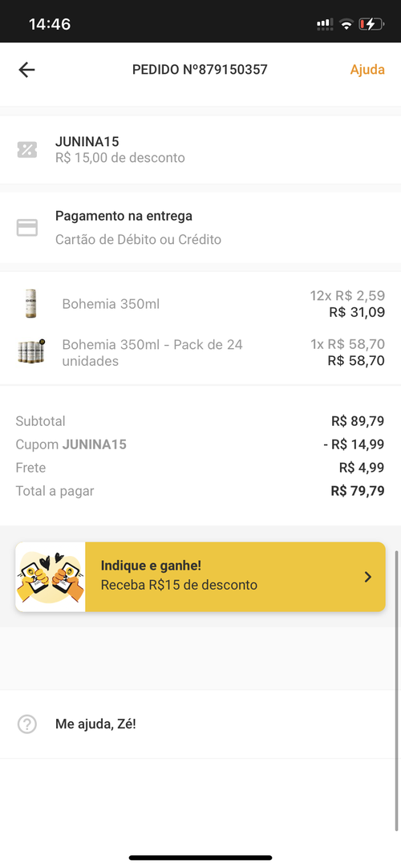
Task: Tap the question mark help icon
Action: coord(27,724)
